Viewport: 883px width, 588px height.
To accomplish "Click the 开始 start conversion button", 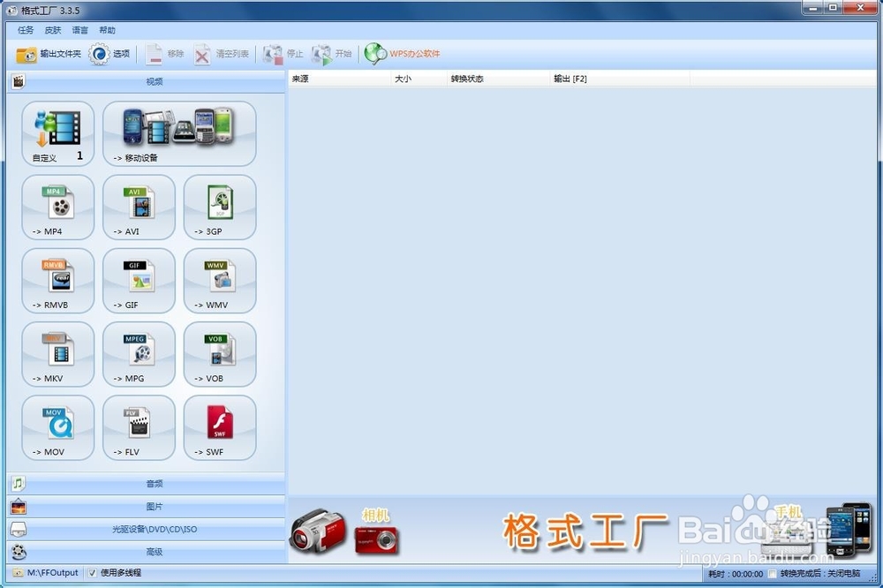I will [336, 53].
